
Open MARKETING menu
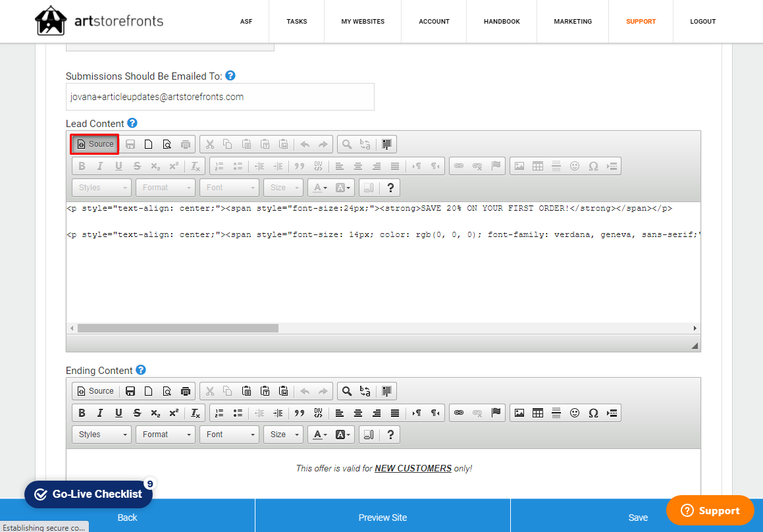pyautogui.click(x=573, y=22)
